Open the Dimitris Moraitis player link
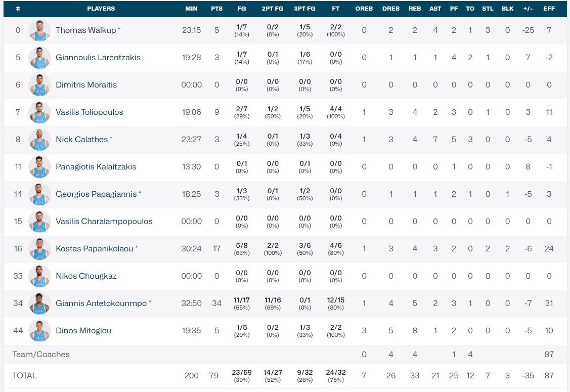 tap(86, 85)
